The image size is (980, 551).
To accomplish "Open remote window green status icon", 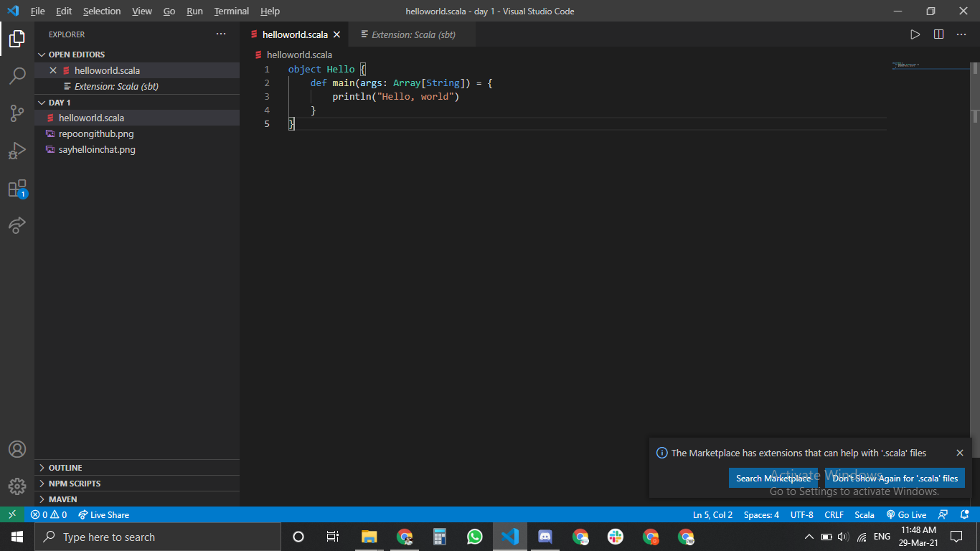I will pos(12,514).
